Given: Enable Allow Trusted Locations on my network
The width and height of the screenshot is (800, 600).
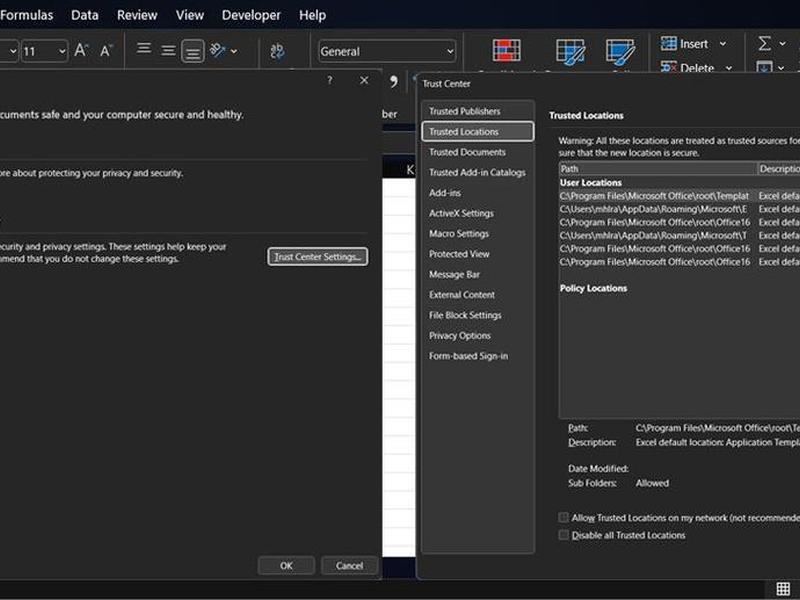Looking at the screenshot, I should [563, 517].
